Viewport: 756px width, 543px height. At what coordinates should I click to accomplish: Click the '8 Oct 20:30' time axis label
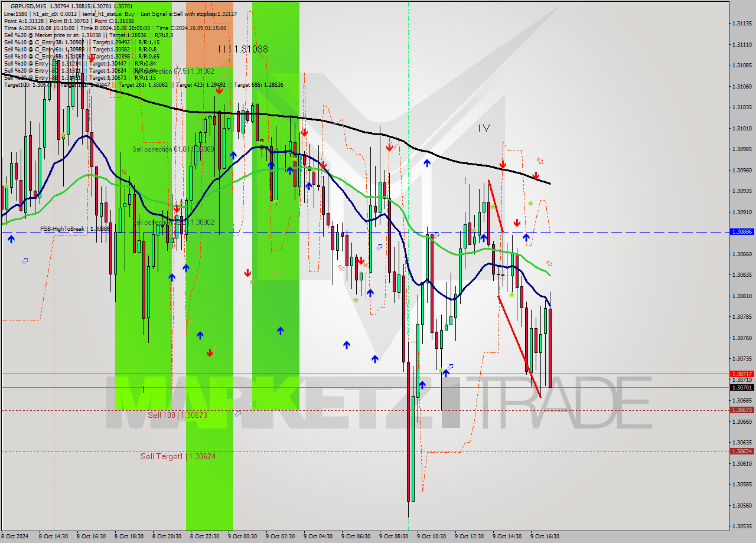(x=167, y=537)
